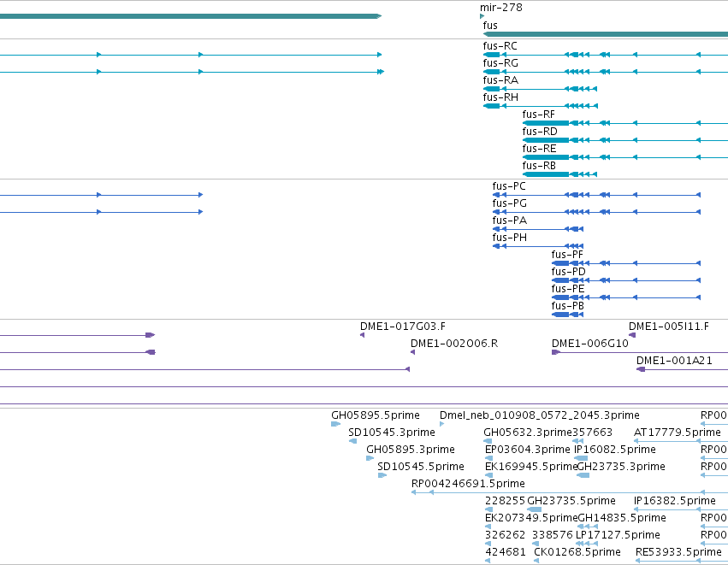Click the fus-PG protein feature
The width and height of the screenshot is (728, 565).
point(596,212)
